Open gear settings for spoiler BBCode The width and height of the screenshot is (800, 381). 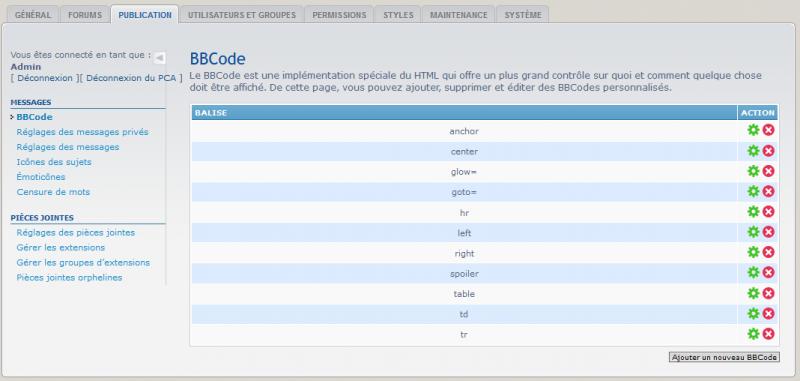(x=753, y=273)
